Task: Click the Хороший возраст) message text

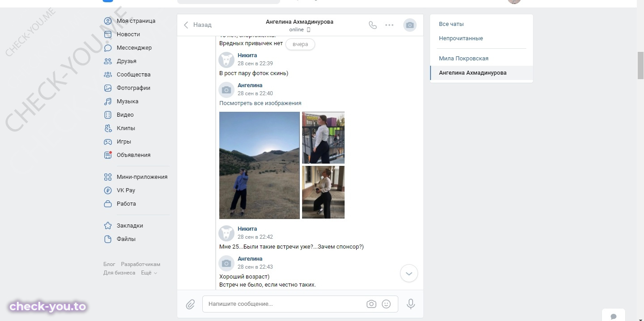Action: (244, 277)
